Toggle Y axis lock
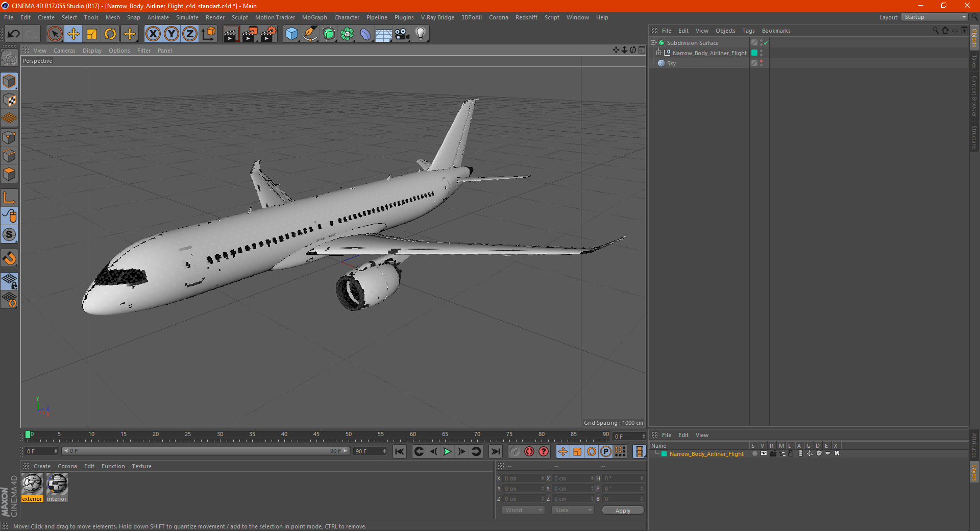 point(171,34)
